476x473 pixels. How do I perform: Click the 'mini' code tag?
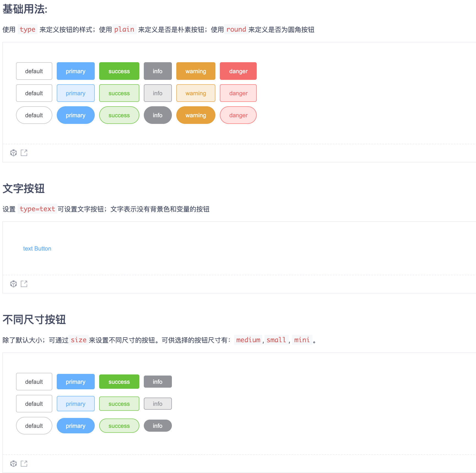pyautogui.click(x=302, y=340)
